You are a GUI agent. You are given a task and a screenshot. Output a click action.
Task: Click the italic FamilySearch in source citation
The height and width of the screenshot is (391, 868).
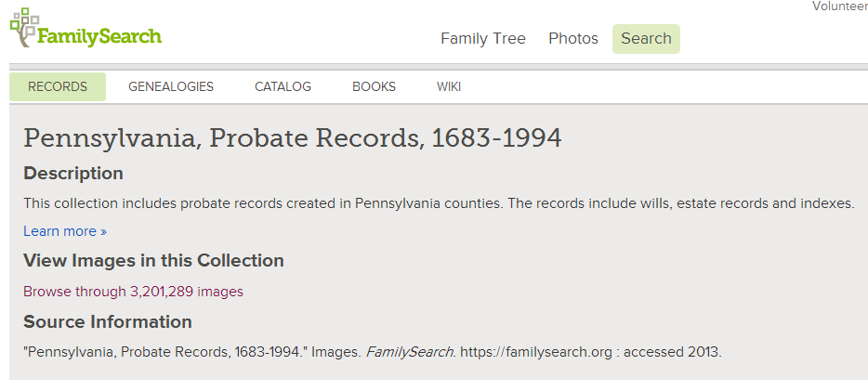(x=411, y=352)
